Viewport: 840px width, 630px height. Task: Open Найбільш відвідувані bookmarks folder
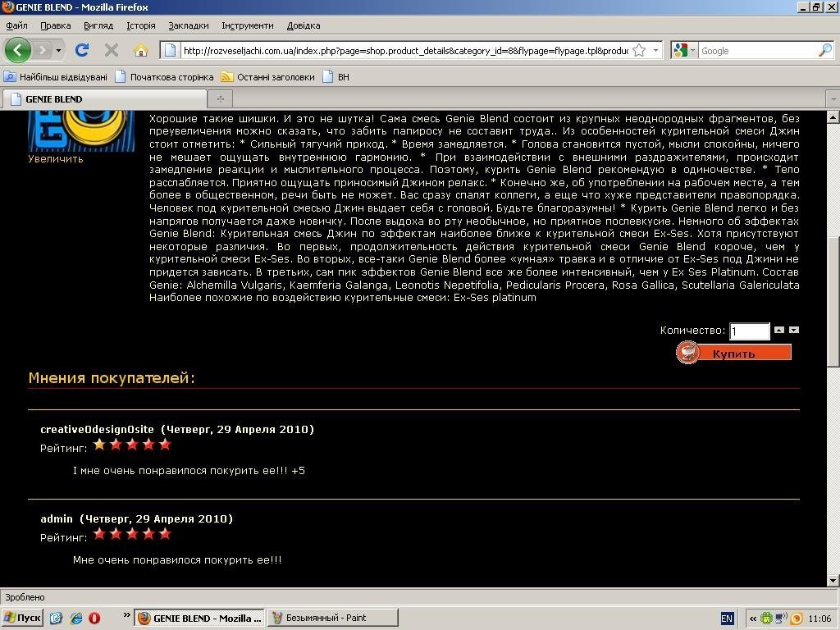pos(56,76)
